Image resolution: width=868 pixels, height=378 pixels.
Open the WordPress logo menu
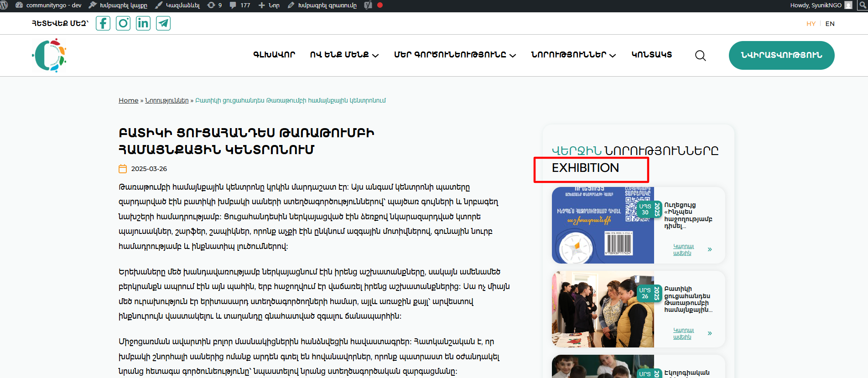(5, 5)
